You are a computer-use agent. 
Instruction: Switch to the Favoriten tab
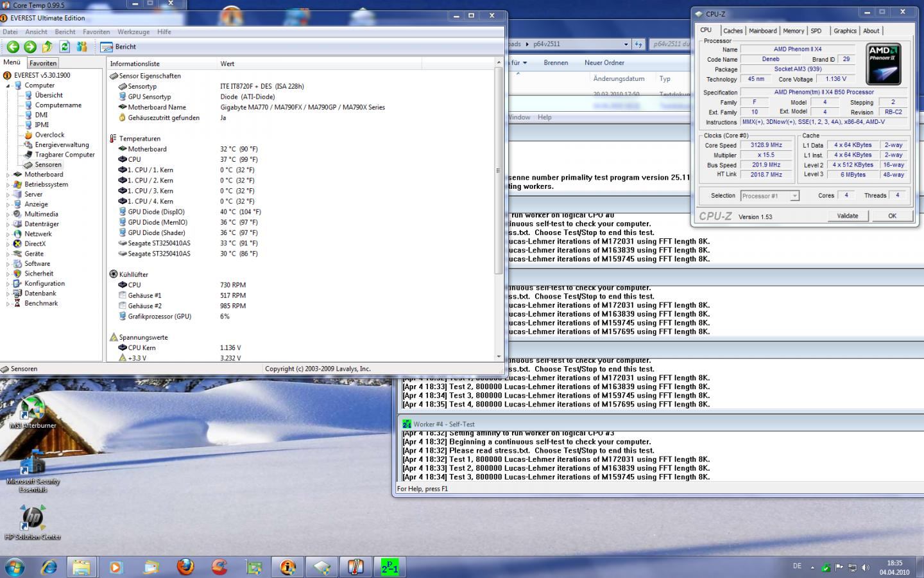pos(43,63)
